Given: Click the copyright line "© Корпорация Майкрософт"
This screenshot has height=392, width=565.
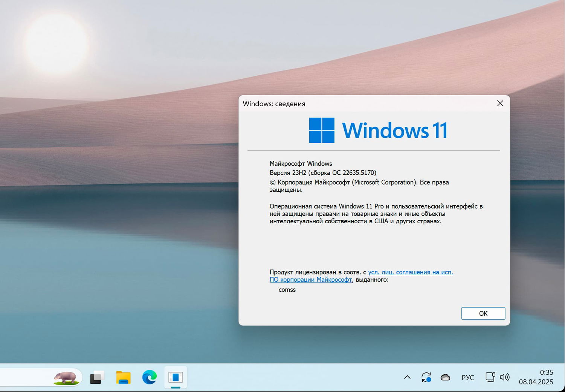Looking at the screenshot, I should 359,186.
